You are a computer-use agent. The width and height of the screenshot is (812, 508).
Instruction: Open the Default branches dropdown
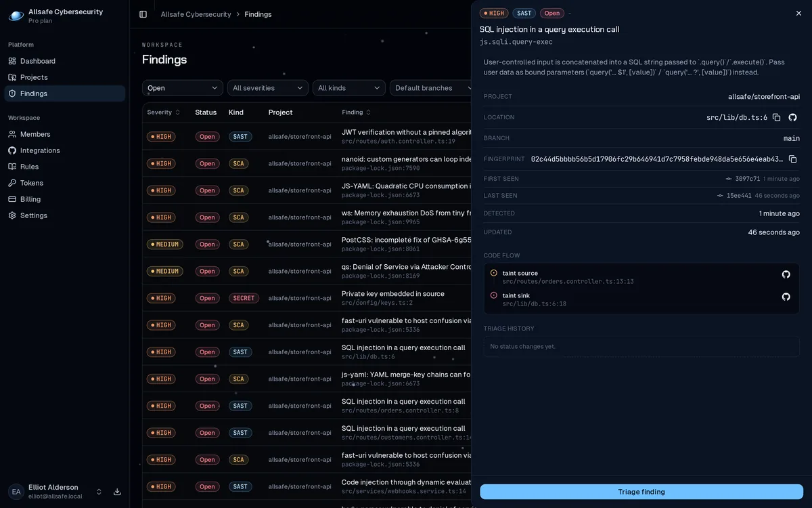(431, 88)
